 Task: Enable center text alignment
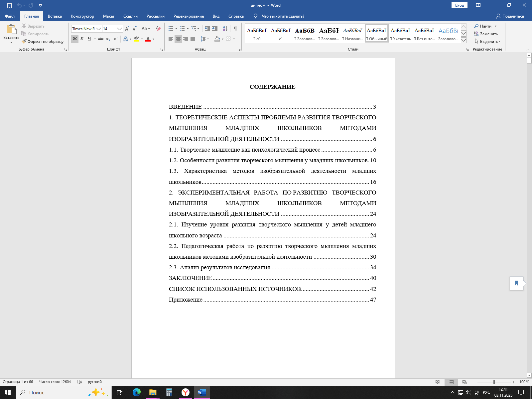pyautogui.click(x=178, y=39)
